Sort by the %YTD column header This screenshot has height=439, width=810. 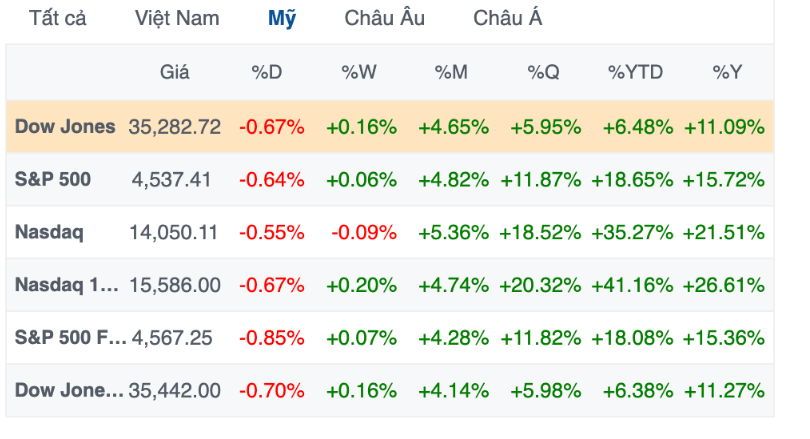pos(634,72)
